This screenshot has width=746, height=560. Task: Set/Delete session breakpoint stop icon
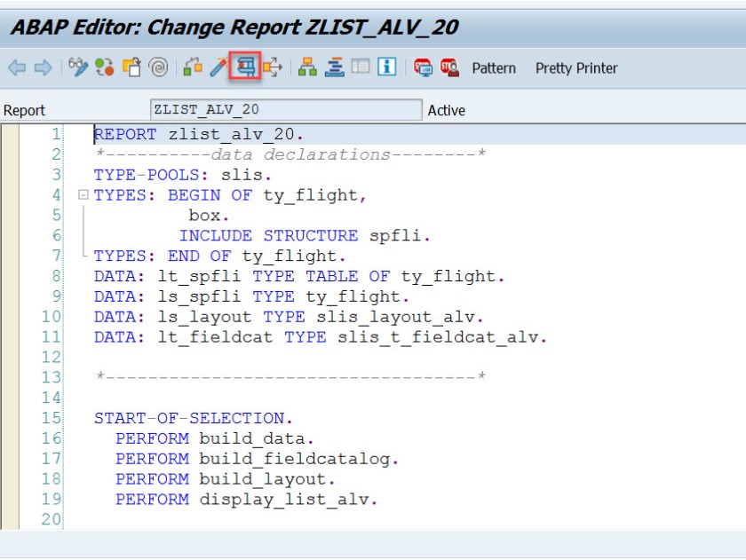423,67
